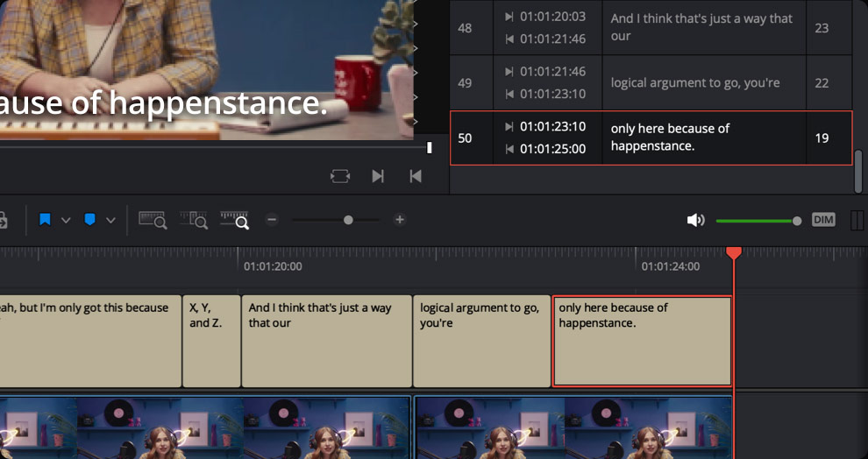Select the detail zoom icon
Screen dimensions: 868x459
click(194, 220)
